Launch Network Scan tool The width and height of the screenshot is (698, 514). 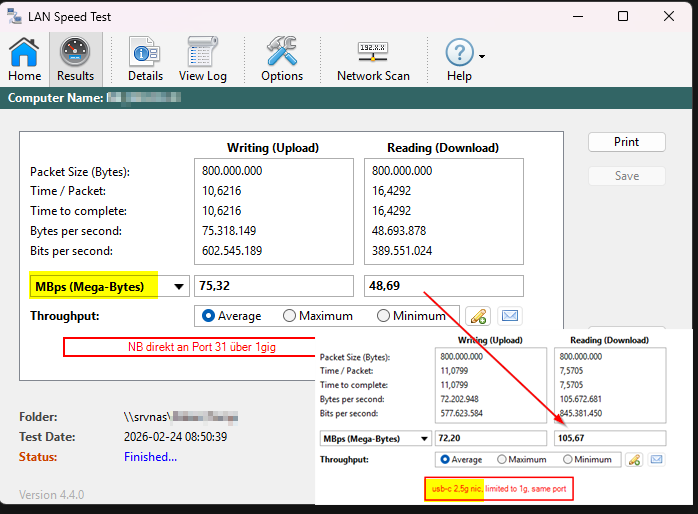(373, 59)
